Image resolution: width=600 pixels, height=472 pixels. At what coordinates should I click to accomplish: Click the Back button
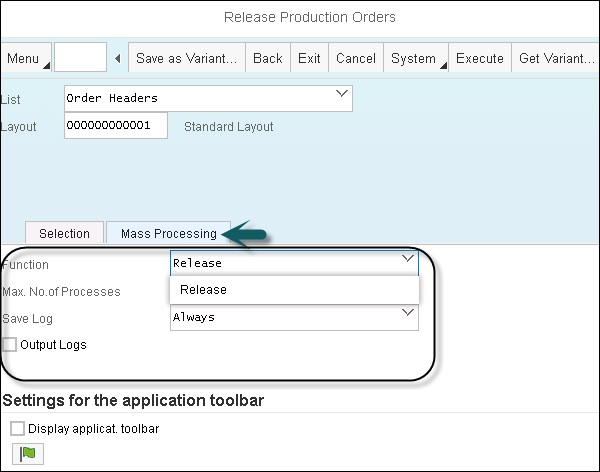tap(268, 58)
